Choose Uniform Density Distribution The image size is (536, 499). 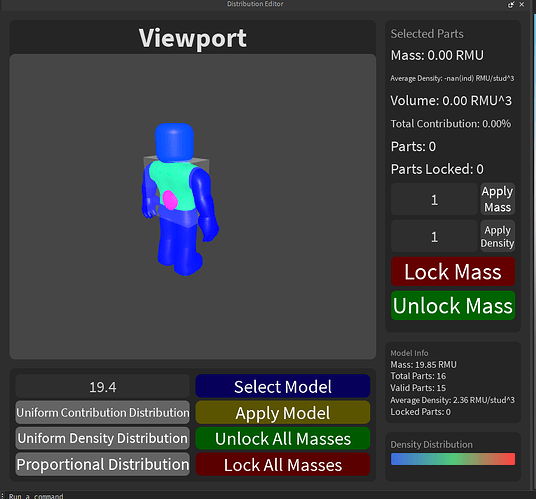(103, 439)
